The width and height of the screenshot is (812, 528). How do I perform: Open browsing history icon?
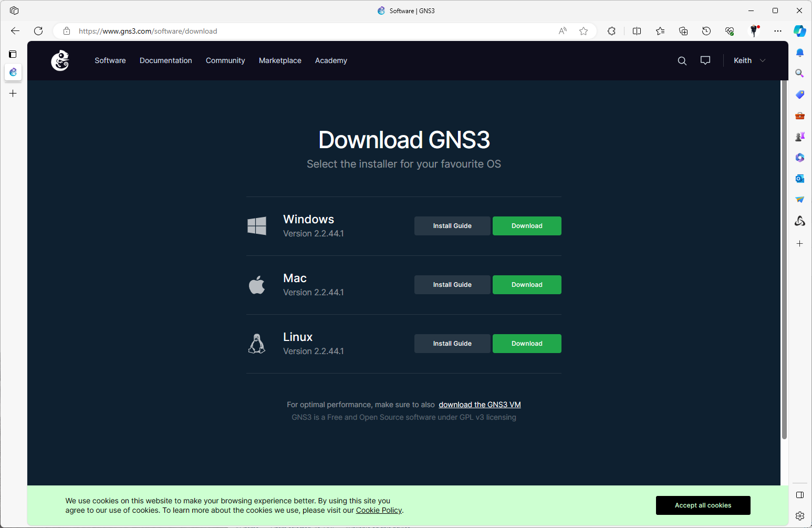coord(706,31)
